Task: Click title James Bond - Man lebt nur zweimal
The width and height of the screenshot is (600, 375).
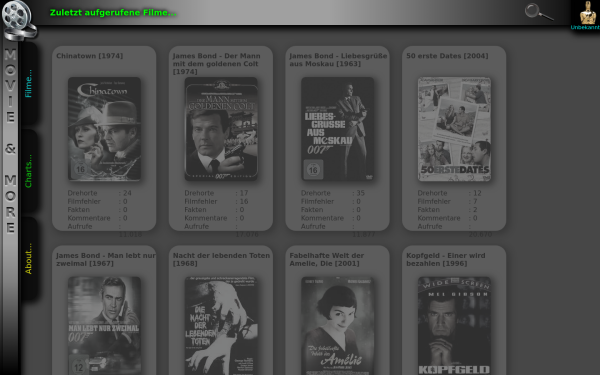Action: tap(106, 259)
